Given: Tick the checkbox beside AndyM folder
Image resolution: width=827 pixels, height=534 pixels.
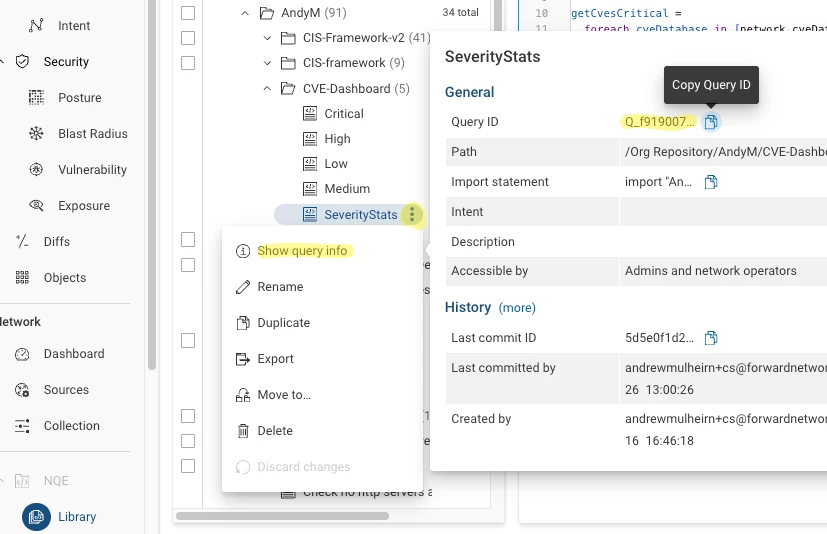Looking at the screenshot, I should pyautogui.click(x=188, y=13).
